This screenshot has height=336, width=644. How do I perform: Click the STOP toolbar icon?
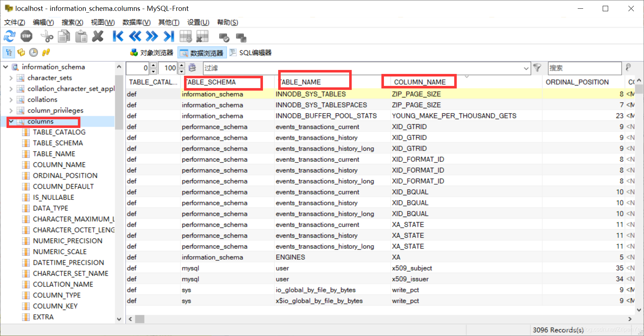(x=26, y=36)
